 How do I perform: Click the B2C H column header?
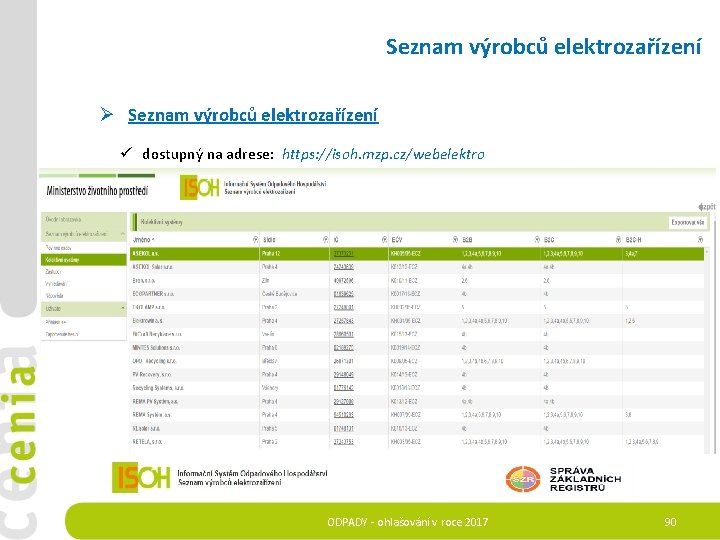pyautogui.click(x=633, y=240)
